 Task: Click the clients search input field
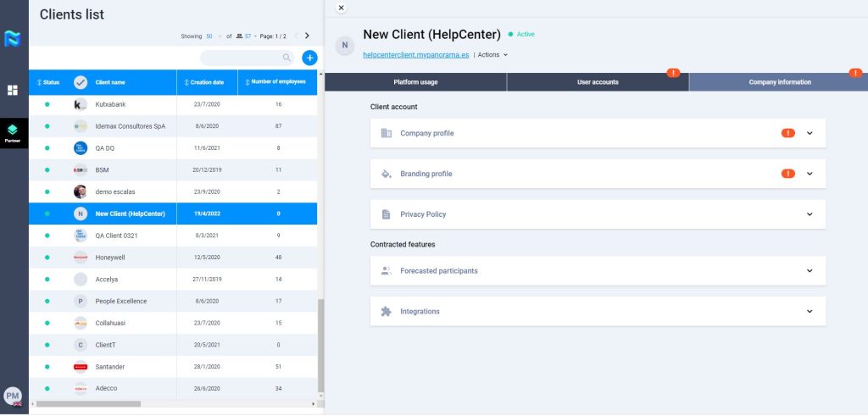[x=242, y=58]
